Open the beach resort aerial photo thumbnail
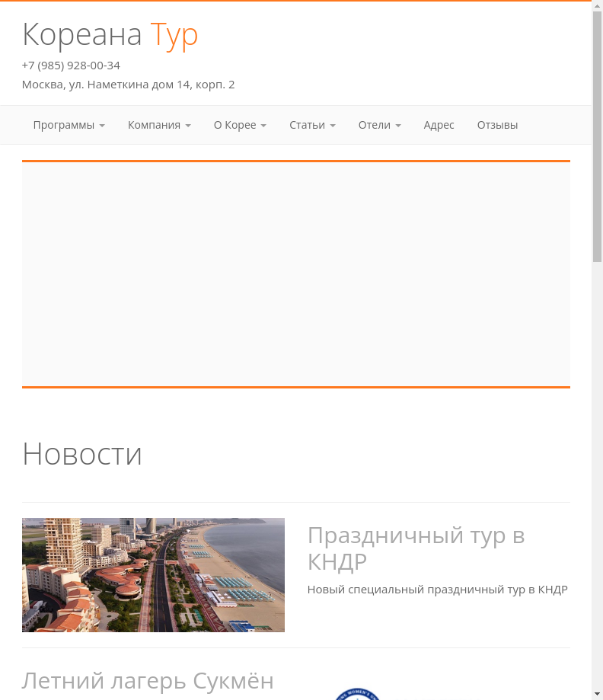 pyautogui.click(x=153, y=575)
